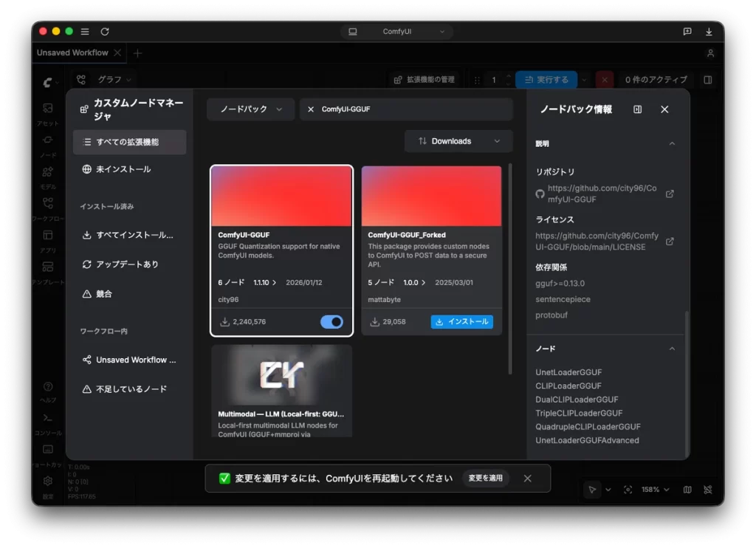Select the ComfyUI-GGUF_Forked card thumbnail
This screenshot has width=756, height=548.
(431, 196)
